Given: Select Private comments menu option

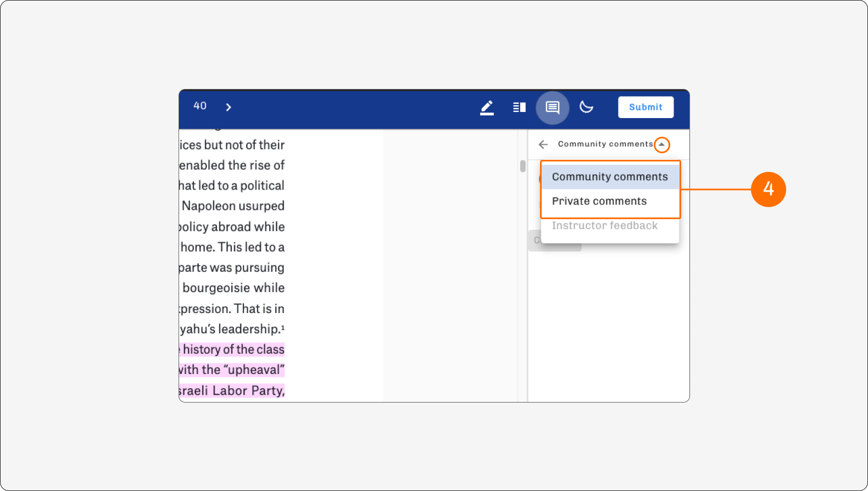Looking at the screenshot, I should tap(610, 201).
